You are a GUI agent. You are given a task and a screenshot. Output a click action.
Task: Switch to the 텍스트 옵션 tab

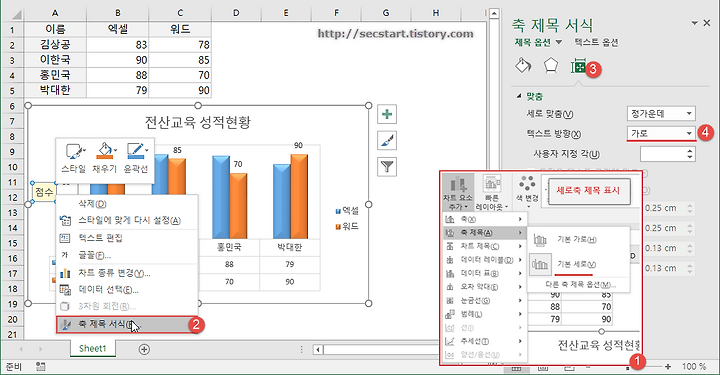click(x=596, y=42)
